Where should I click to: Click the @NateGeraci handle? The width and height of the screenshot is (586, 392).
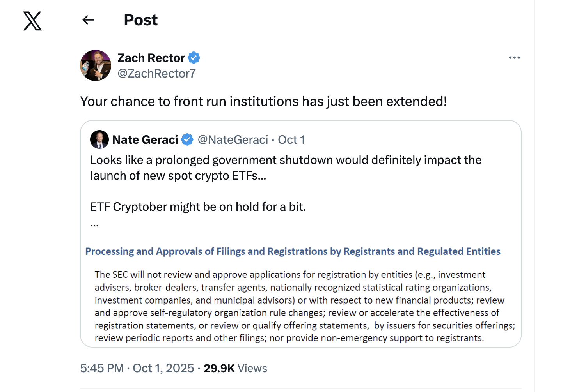233,139
